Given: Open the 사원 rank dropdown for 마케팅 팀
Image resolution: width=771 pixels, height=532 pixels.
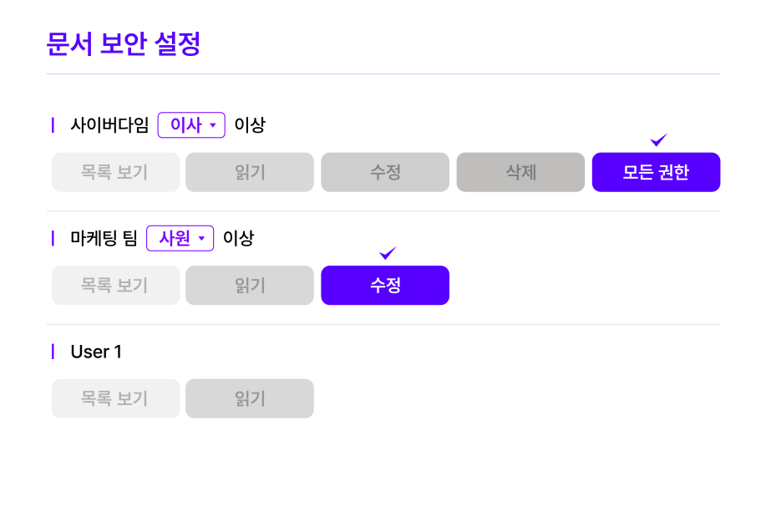Looking at the screenshot, I should (180, 239).
